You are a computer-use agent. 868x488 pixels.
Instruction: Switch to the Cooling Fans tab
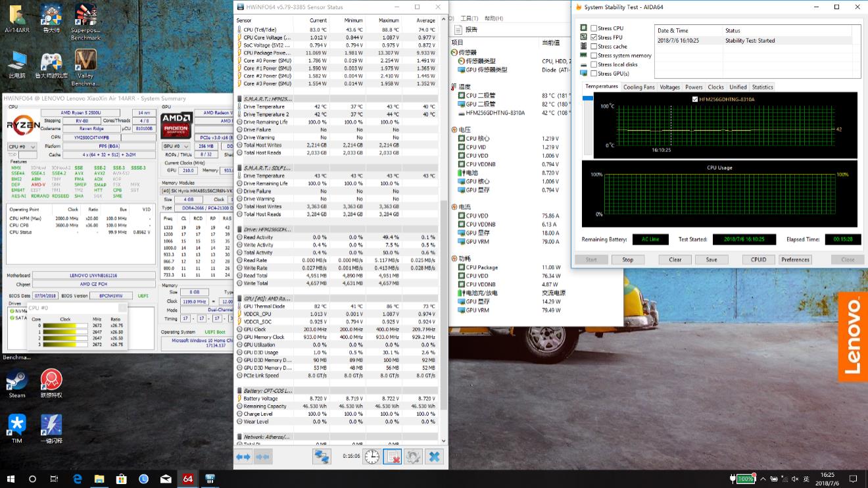click(639, 87)
